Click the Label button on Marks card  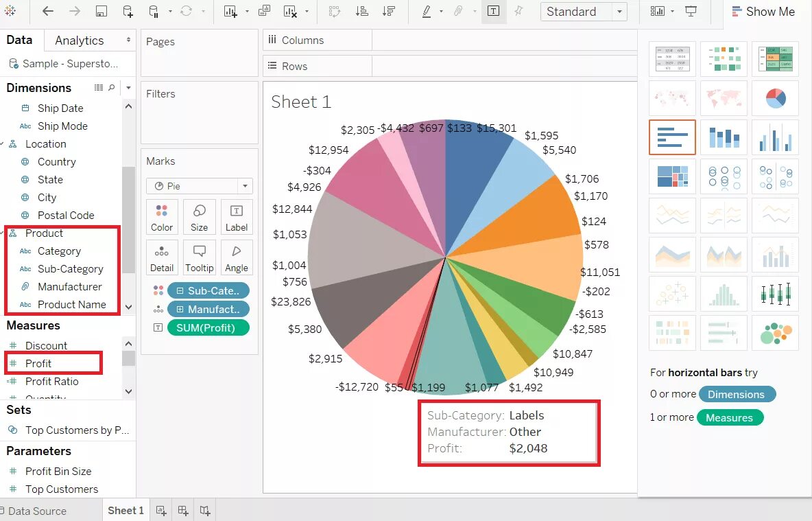coord(236,217)
